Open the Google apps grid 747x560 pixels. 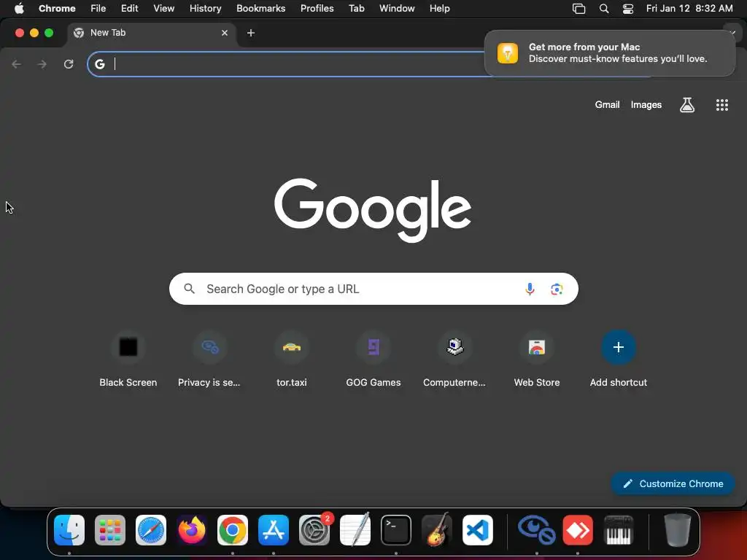[721, 105]
